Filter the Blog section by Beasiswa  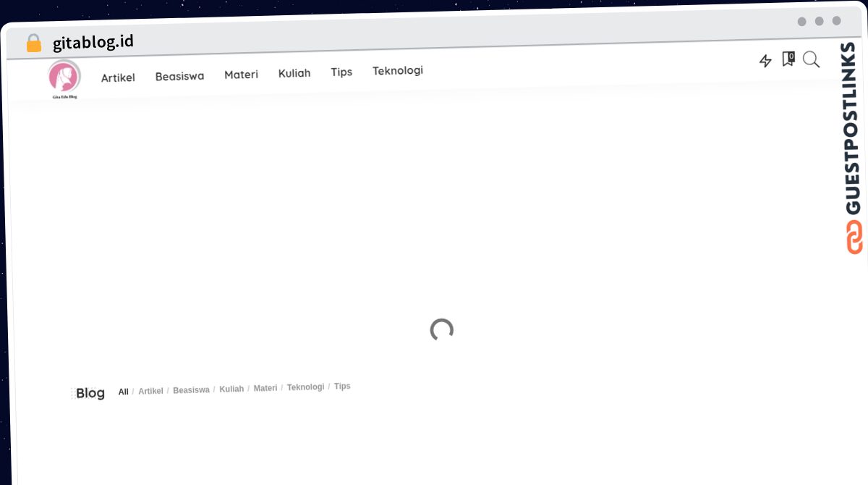191,390
